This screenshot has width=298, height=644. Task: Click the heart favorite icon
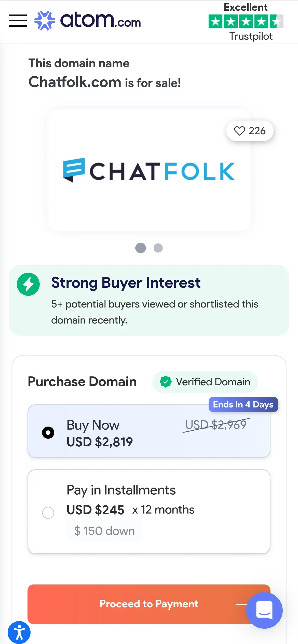(239, 131)
